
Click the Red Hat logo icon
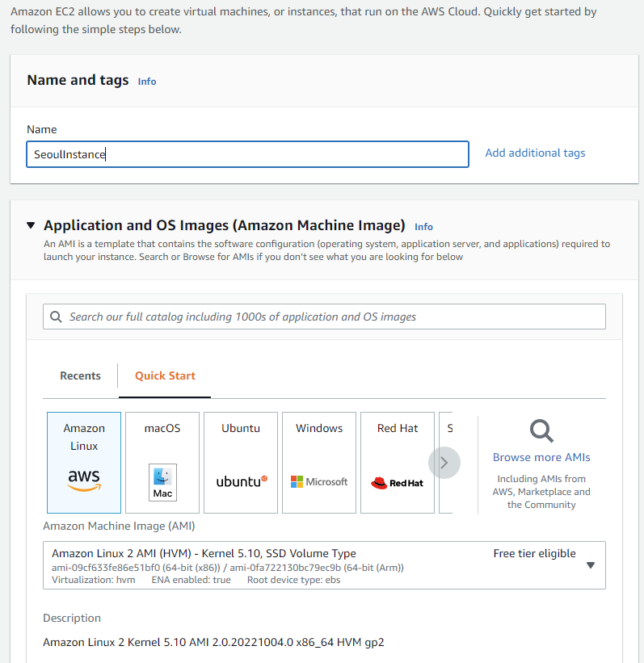[397, 483]
